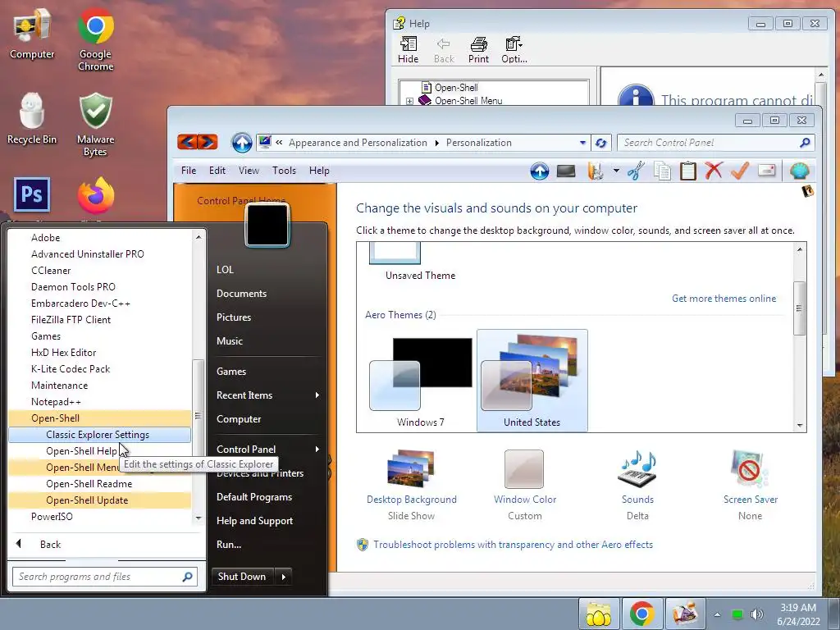Screen dimensions: 840x630
Task: Open Help and Support in start menu
Action: pyautogui.click(x=254, y=521)
